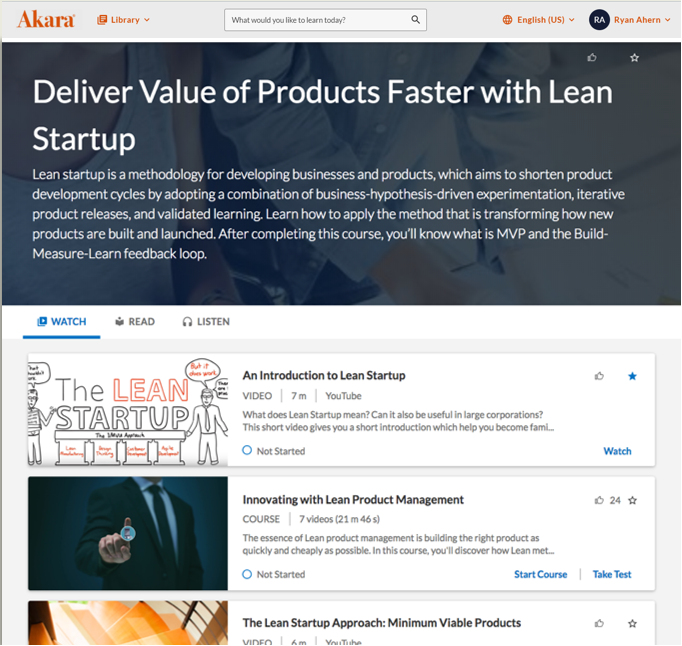The height and width of the screenshot is (646, 682).
Task: Favorite the course with the banner star
Action: click(634, 57)
